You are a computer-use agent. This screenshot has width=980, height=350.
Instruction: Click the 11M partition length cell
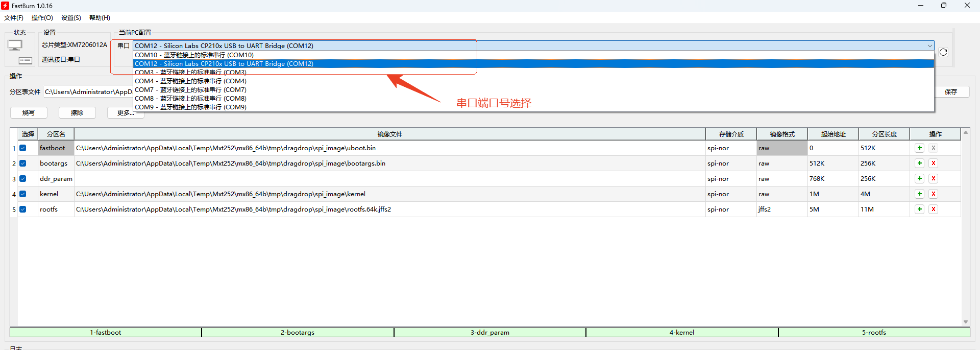coord(884,209)
